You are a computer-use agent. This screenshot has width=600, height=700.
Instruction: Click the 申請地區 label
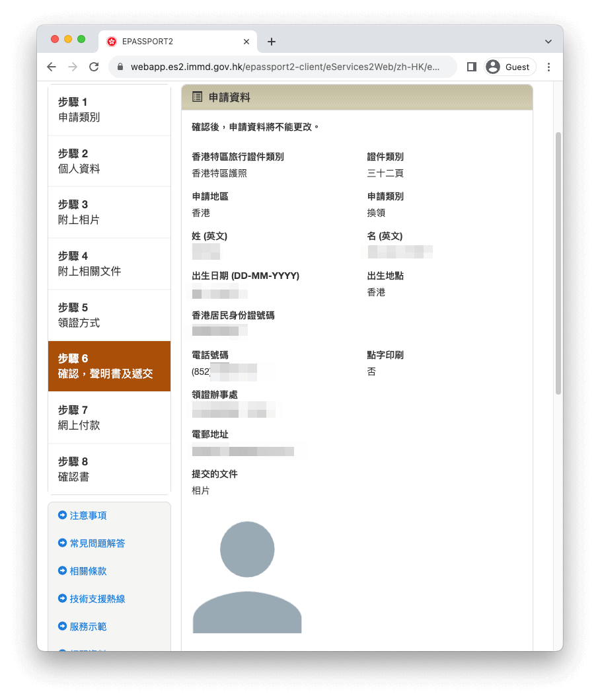click(210, 196)
